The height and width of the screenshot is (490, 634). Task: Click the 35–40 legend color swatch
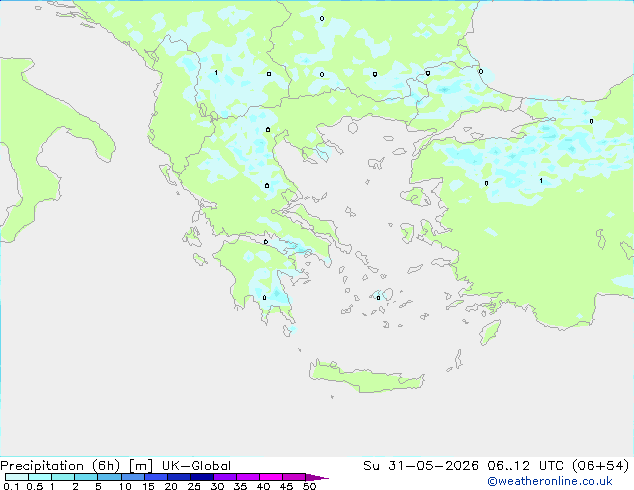click(248, 477)
